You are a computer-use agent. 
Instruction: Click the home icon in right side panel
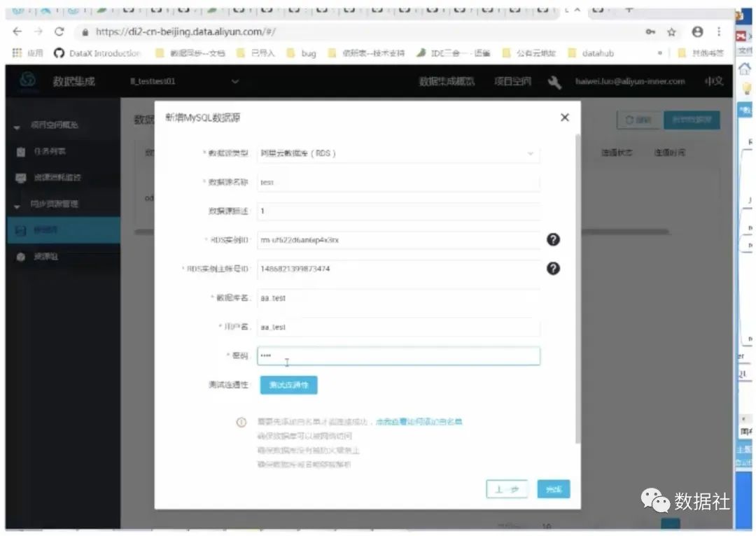[744, 69]
